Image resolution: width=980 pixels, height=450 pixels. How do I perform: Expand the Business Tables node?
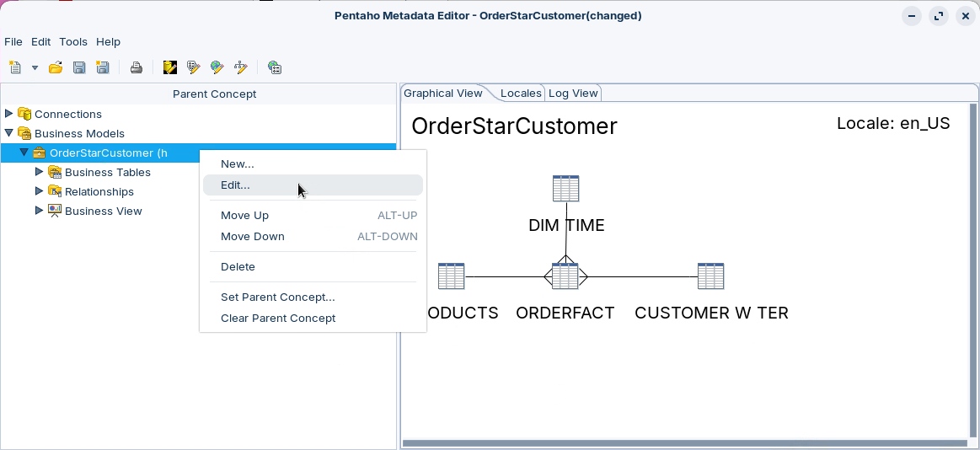click(x=39, y=172)
